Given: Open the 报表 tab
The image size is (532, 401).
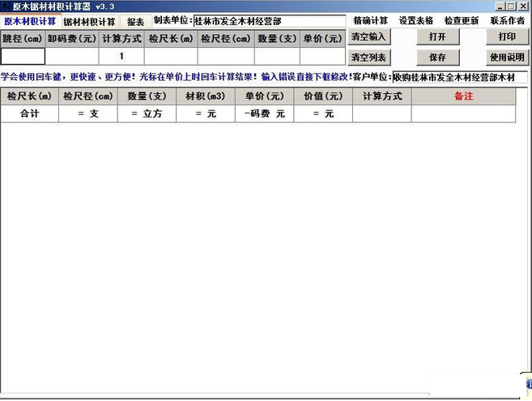Looking at the screenshot, I should click(135, 22).
